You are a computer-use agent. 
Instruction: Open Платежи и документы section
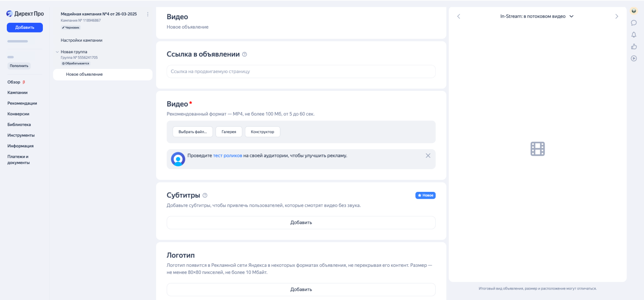click(x=18, y=160)
